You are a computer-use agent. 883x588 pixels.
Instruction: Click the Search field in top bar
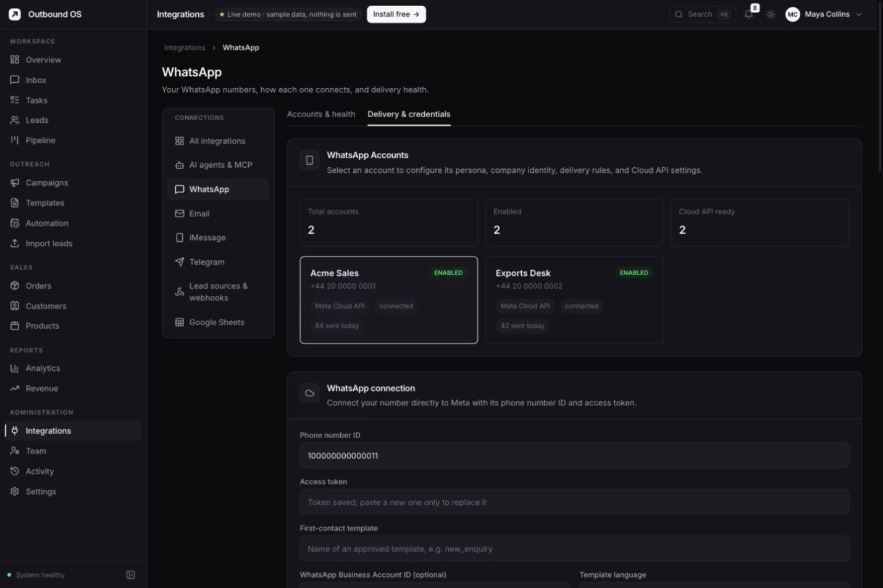702,14
